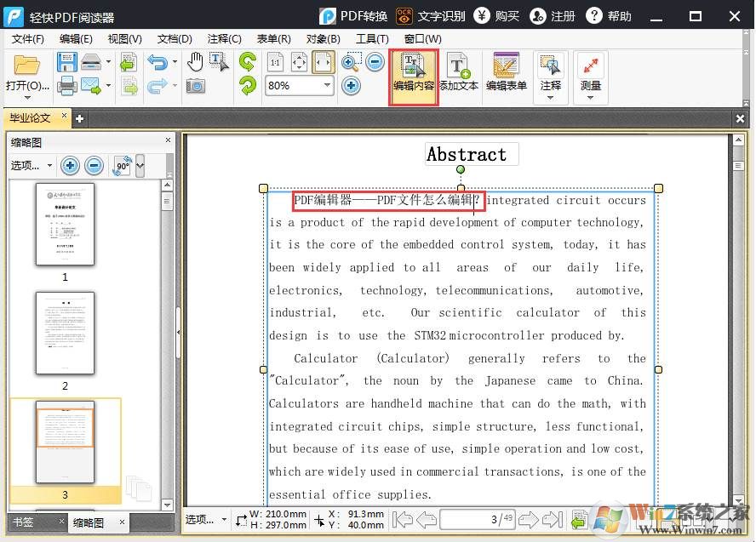
Task: Toggle the Edit Content tool
Action: (x=414, y=74)
